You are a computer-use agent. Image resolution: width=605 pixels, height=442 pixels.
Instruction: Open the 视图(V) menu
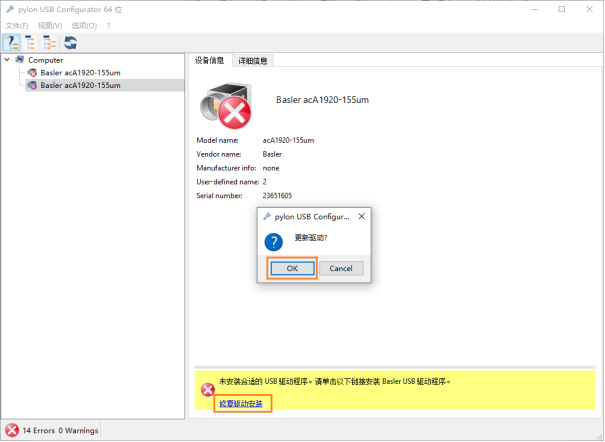(x=50, y=25)
